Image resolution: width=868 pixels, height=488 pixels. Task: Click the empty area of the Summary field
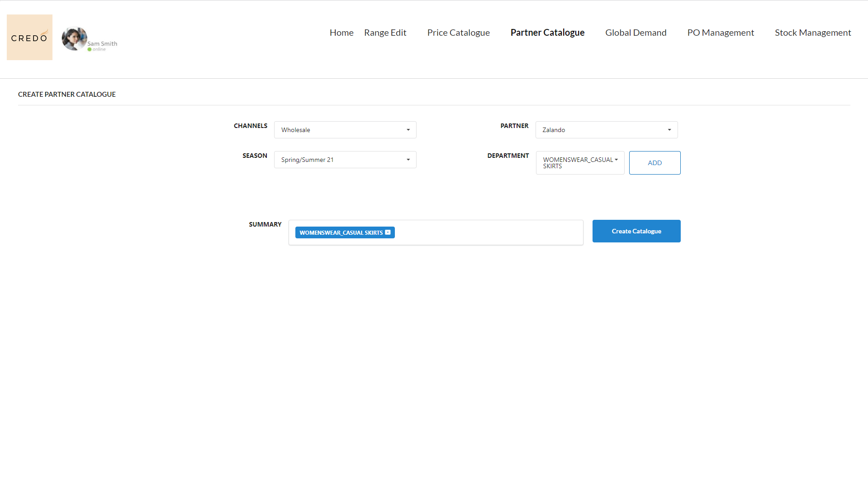489,232
